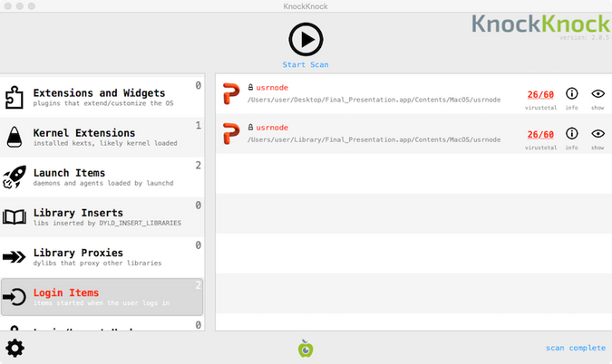Click the PowerPoint-style icon of Library usrnode
The height and width of the screenshot is (364, 612).
point(231,134)
